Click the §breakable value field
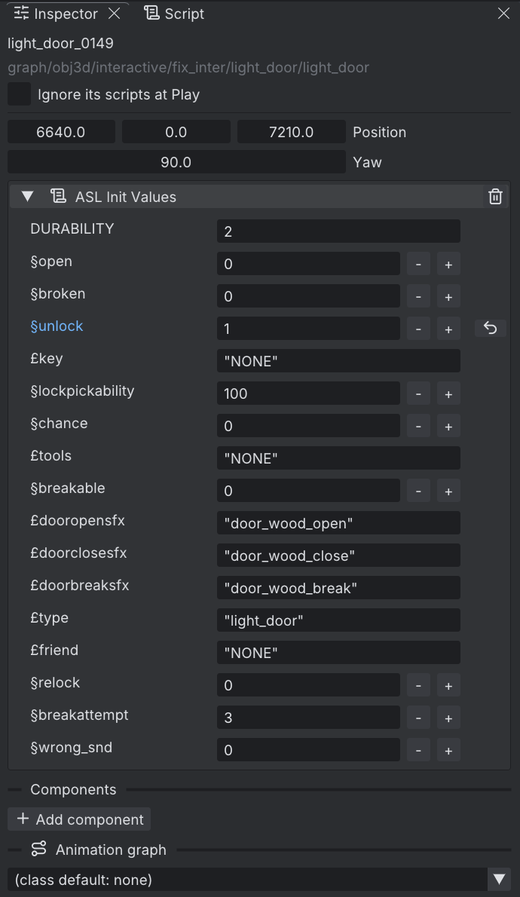The height and width of the screenshot is (897, 520). [x=308, y=491]
